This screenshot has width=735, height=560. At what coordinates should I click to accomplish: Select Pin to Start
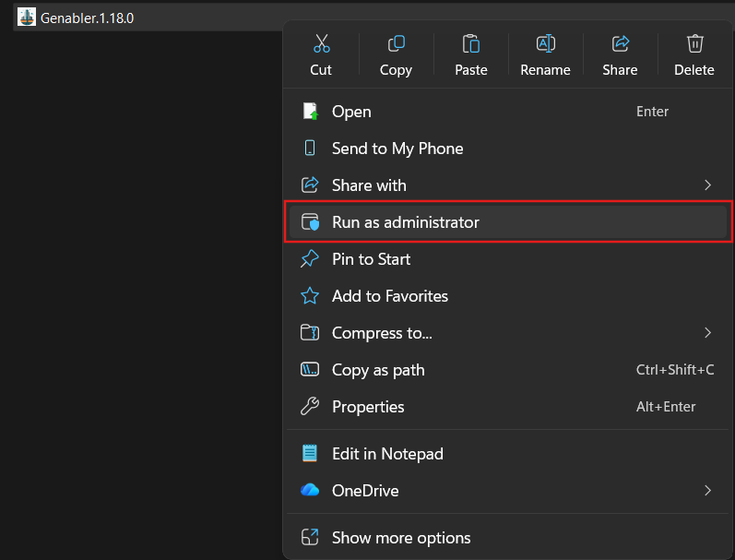[371, 259]
